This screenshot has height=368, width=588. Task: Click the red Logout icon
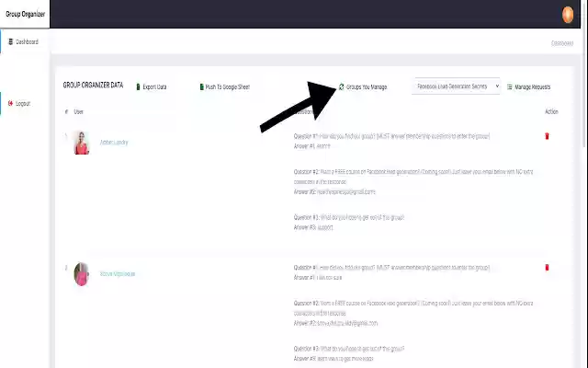point(10,103)
